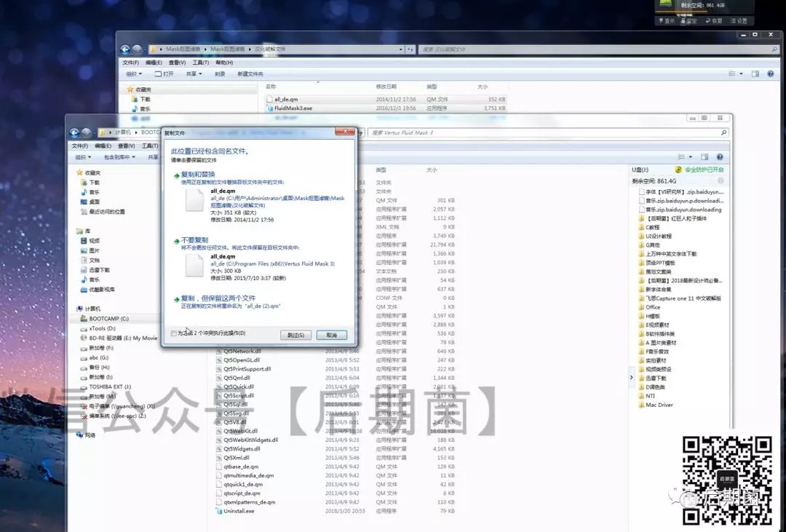Click help icon in rear window toolbar
The image size is (786, 532).
[x=771, y=74]
